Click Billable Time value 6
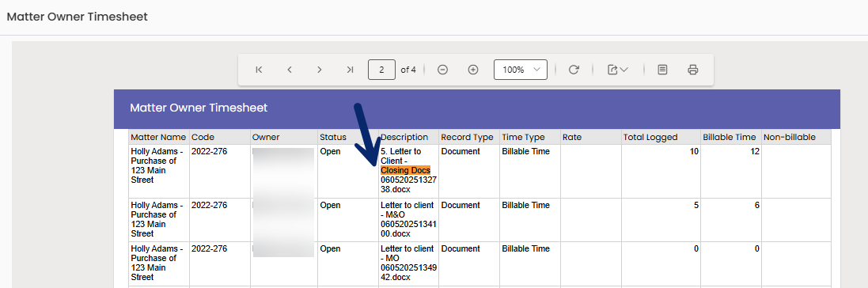The image size is (868, 288). tap(757, 205)
